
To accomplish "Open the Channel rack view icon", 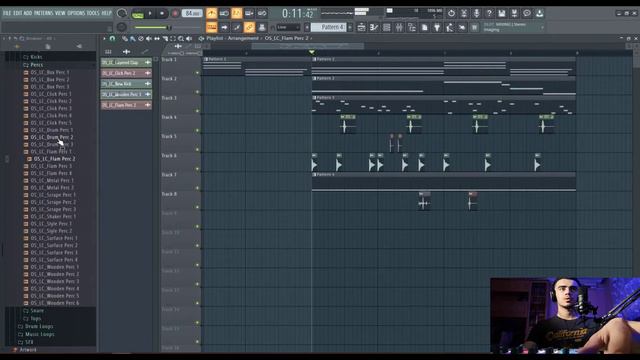I will pos(387,27).
